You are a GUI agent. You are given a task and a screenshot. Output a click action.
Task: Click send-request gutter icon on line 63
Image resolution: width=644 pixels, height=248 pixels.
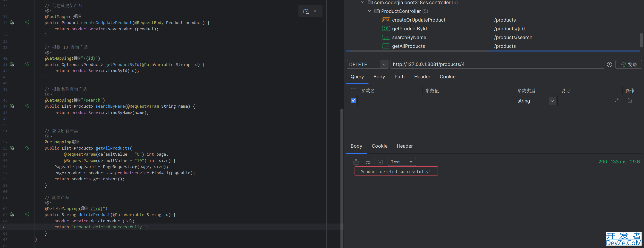[x=27, y=215]
